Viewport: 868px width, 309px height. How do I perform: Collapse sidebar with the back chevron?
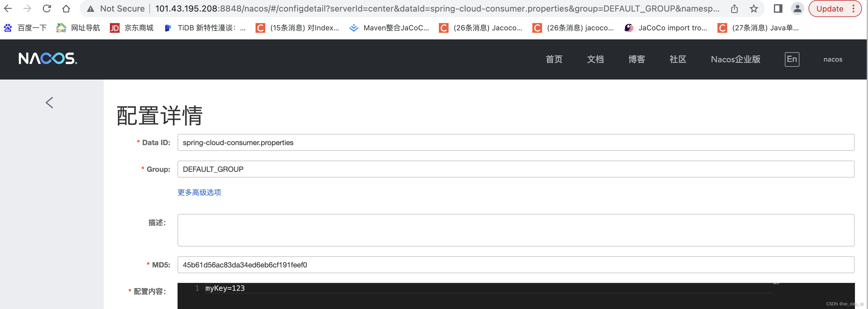[x=49, y=103]
